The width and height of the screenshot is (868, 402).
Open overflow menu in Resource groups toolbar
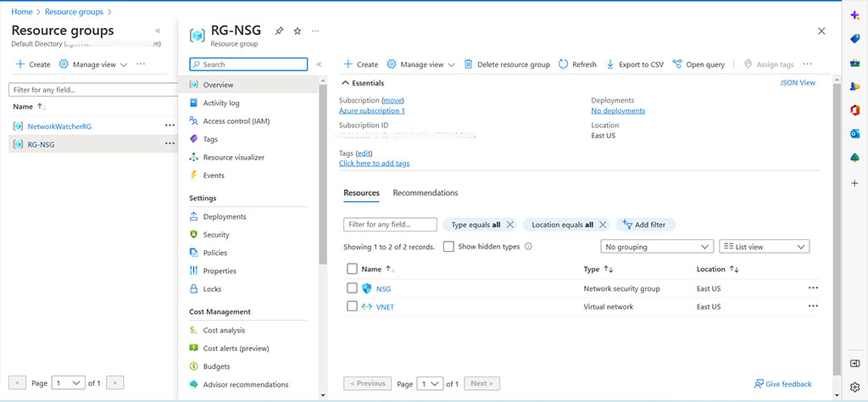141,64
